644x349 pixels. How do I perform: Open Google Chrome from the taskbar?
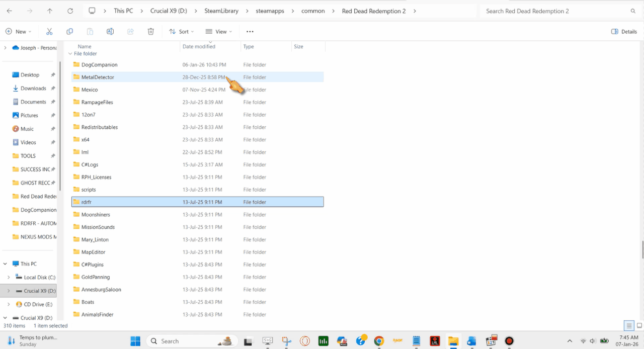coord(379,341)
